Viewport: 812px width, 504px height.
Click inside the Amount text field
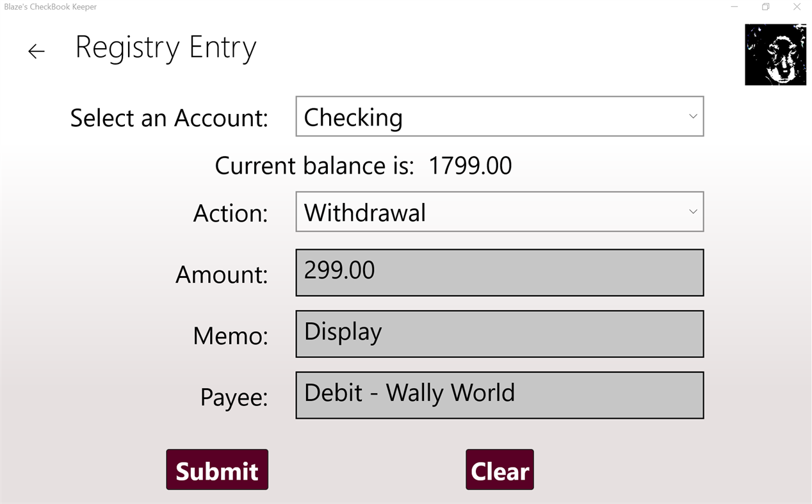click(x=499, y=272)
